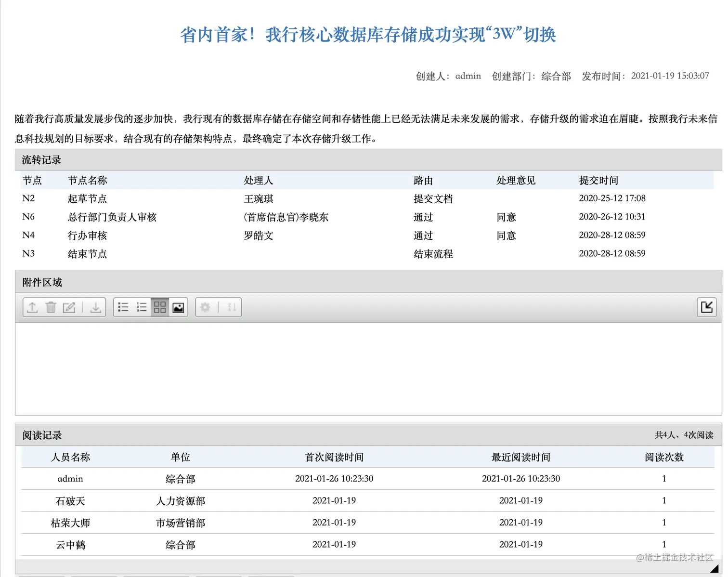The image size is (728, 577).
Task: Click the 共4人、4次阅读 summary text
Action: (684, 435)
